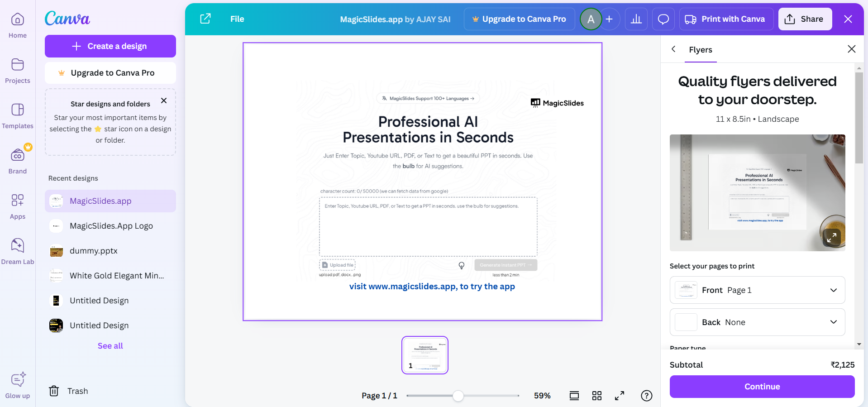
Task: Click the Canva logo
Action: pyautogui.click(x=67, y=18)
